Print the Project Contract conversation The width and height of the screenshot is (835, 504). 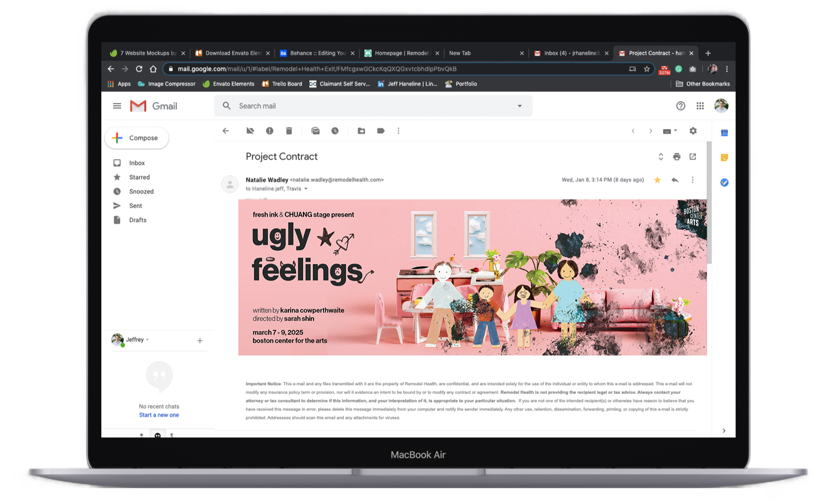pos(677,157)
